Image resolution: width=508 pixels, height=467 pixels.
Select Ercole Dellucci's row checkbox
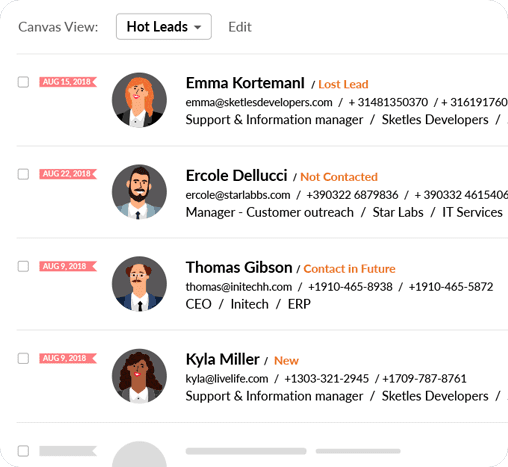pyautogui.click(x=23, y=174)
